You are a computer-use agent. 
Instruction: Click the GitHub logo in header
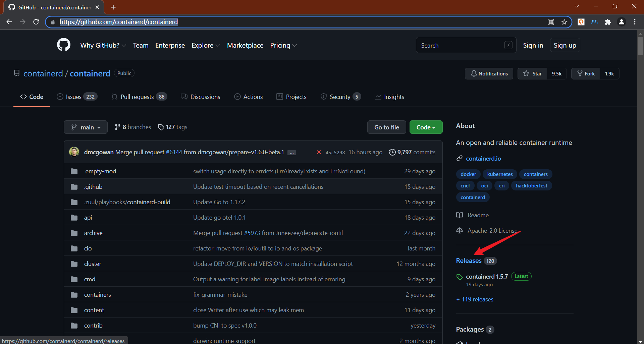click(x=64, y=45)
